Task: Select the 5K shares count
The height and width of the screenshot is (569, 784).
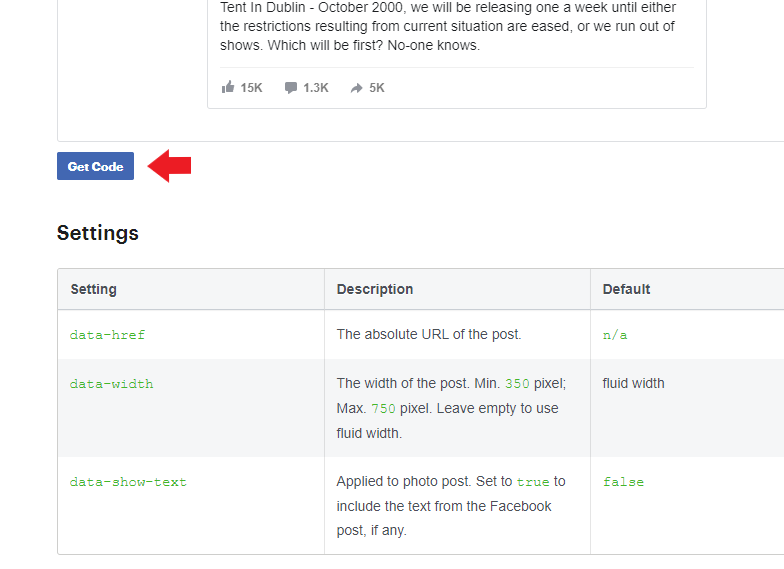Action: (376, 88)
